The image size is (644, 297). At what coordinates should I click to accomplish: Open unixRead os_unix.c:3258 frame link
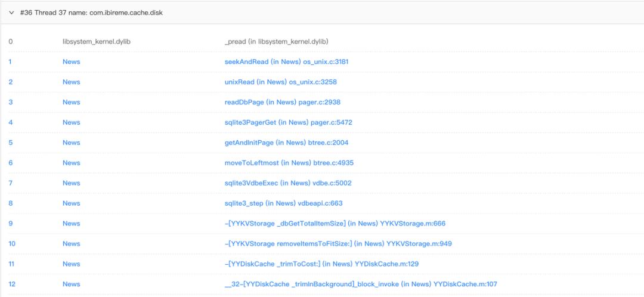click(x=280, y=82)
